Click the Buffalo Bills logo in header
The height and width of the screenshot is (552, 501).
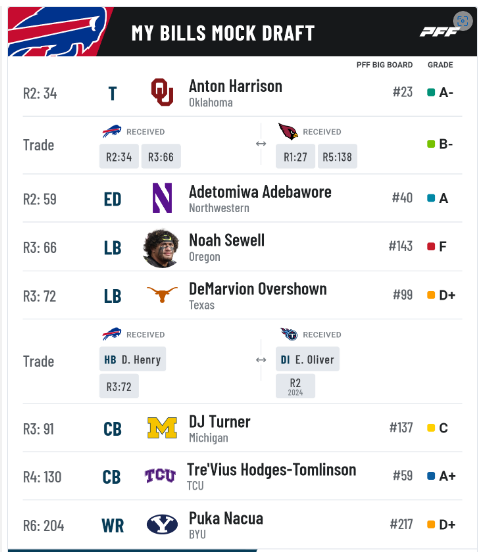(x=58, y=32)
